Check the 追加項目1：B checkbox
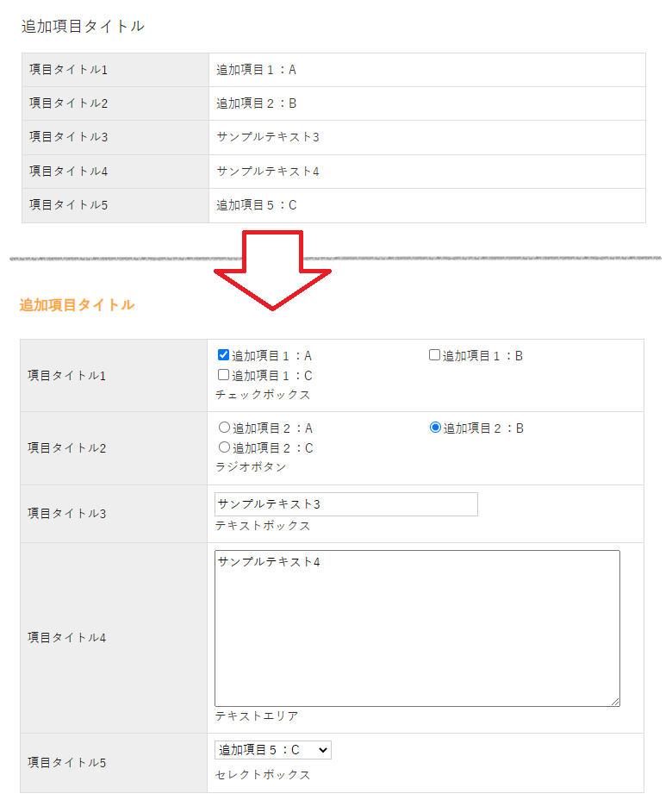The image size is (672, 800). pyautogui.click(x=434, y=355)
